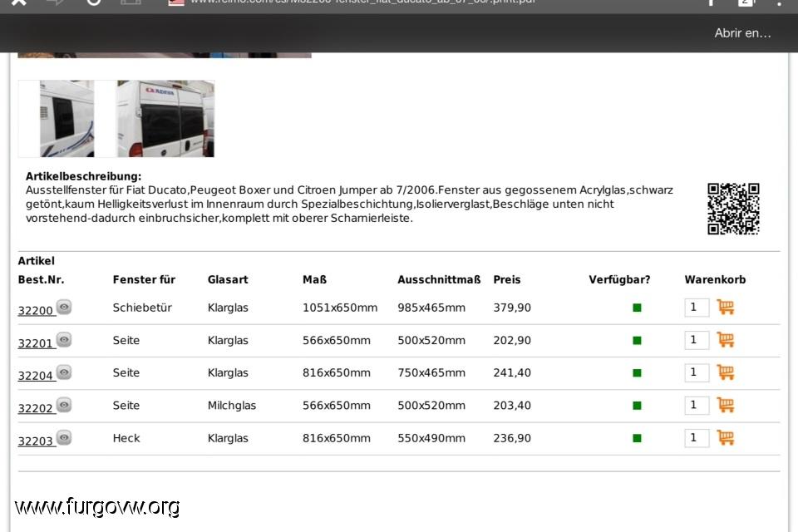Click availability indicator for article 32200
This screenshot has height=532, width=798.
click(637, 308)
